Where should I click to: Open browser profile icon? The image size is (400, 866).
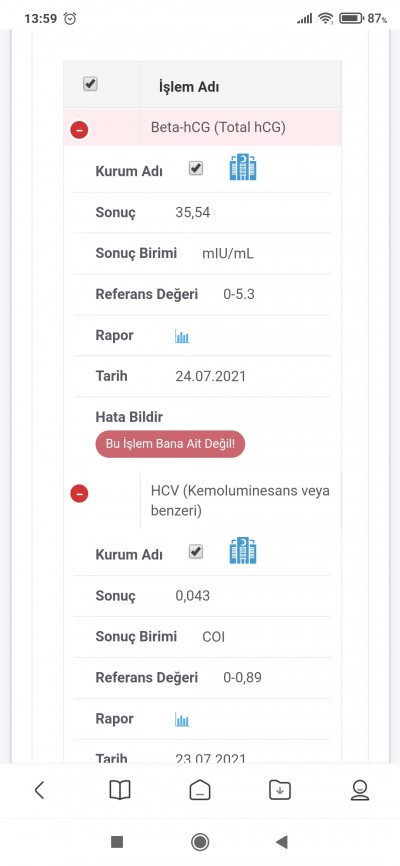(360, 790)
